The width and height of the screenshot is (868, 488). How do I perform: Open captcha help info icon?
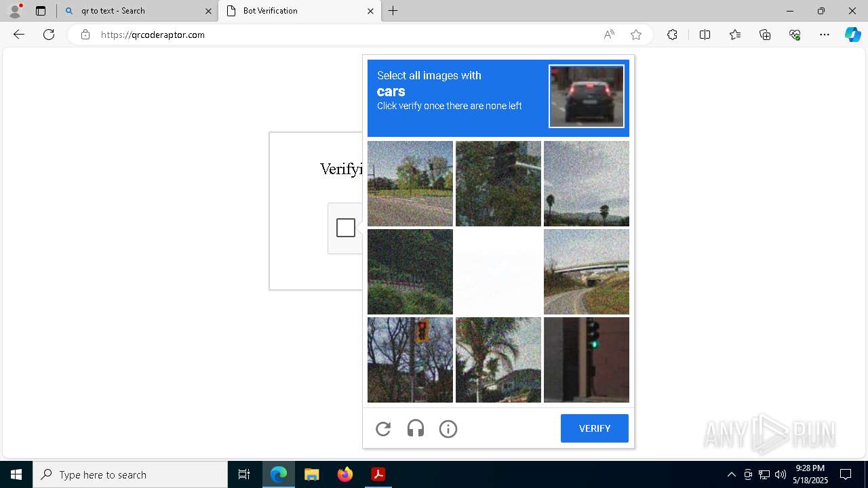[x=448, y=428]
